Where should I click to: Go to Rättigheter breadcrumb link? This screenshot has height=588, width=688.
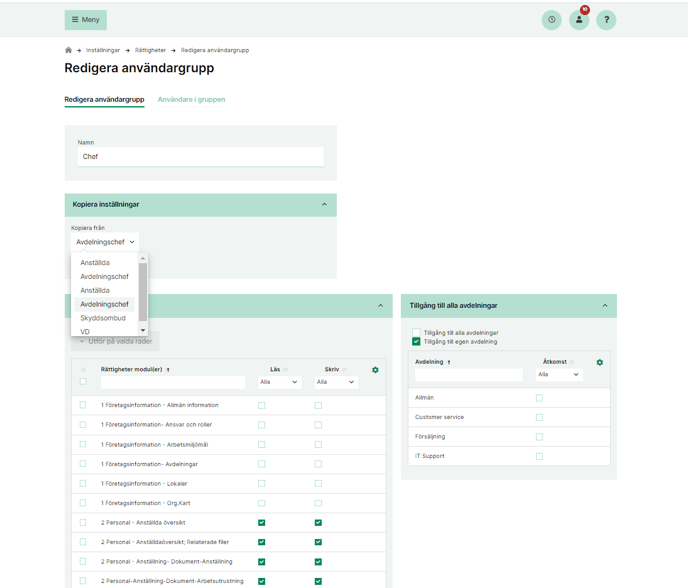point(150,50)
